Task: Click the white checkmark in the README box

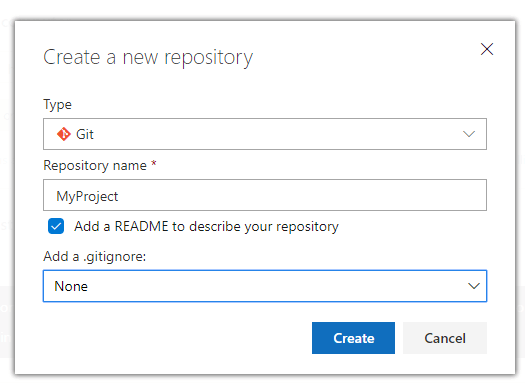Action: click(56, 227)
